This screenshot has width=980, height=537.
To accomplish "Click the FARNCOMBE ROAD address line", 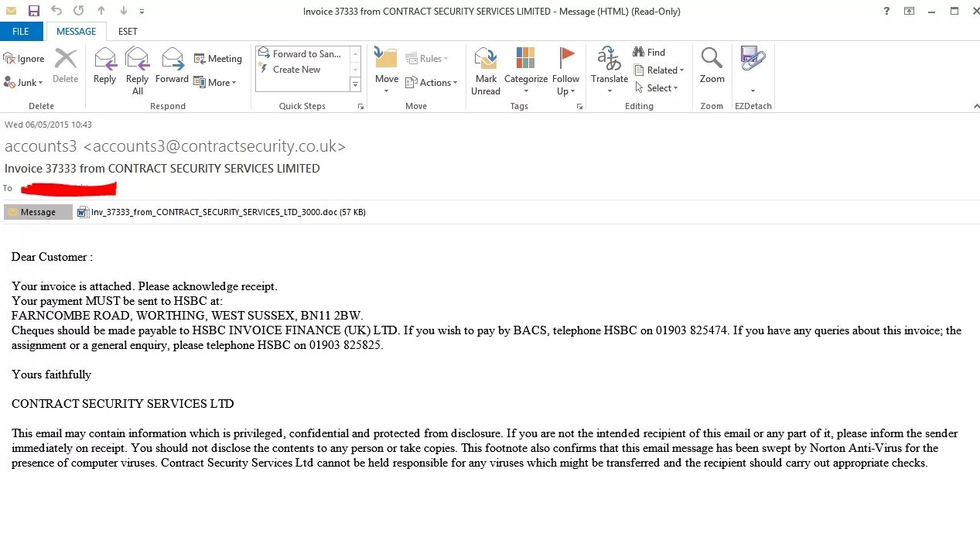I will tap(187, 316).
